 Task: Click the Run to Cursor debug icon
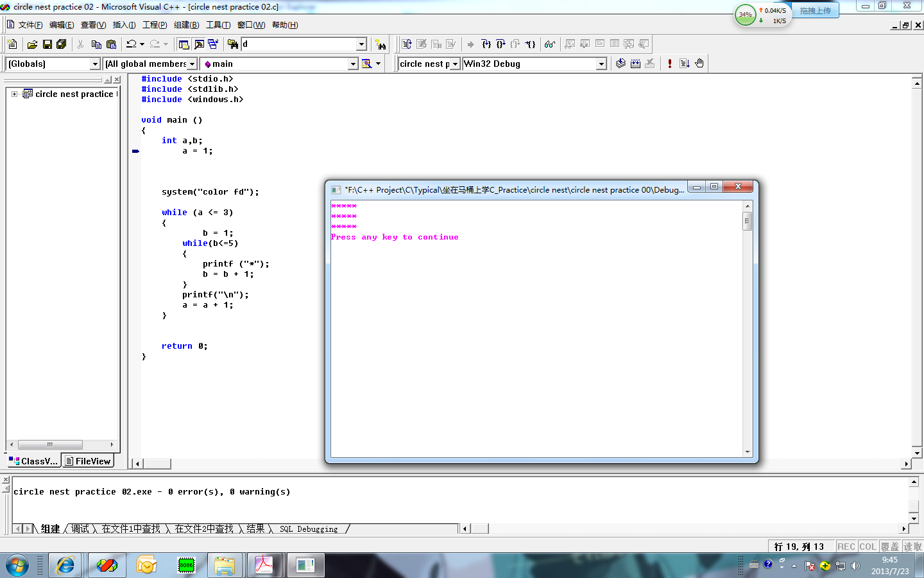[x=530, y=44]
